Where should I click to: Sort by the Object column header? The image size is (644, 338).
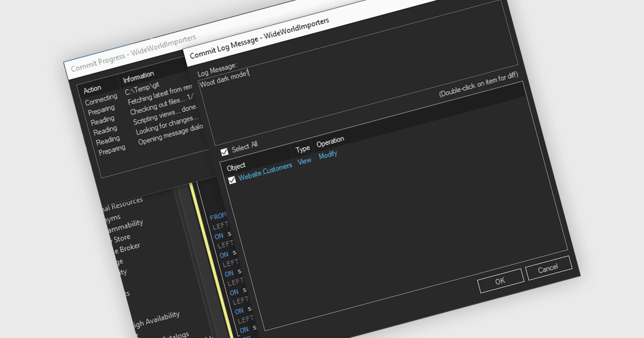(236, 166)
